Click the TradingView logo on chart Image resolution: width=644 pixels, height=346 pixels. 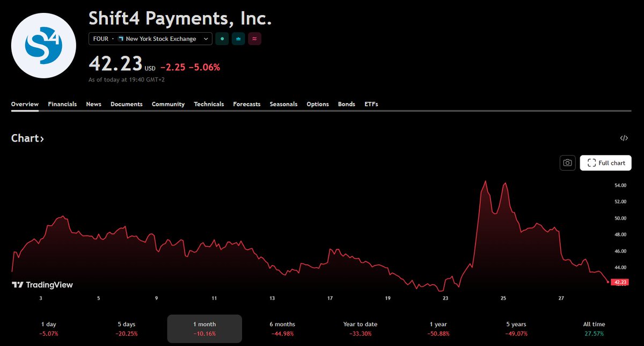[x=42, y=285]
